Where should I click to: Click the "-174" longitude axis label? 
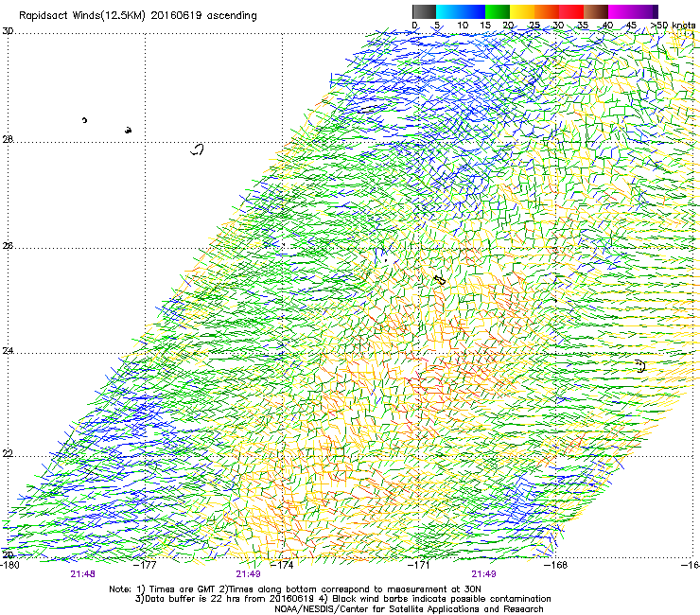(283, 566)
